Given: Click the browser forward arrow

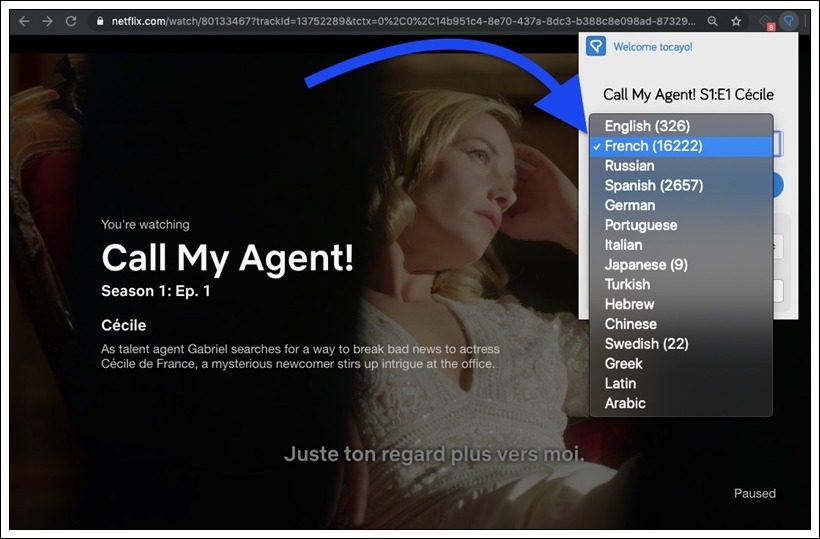Looking at the screenshot, I should pos(47,21).
